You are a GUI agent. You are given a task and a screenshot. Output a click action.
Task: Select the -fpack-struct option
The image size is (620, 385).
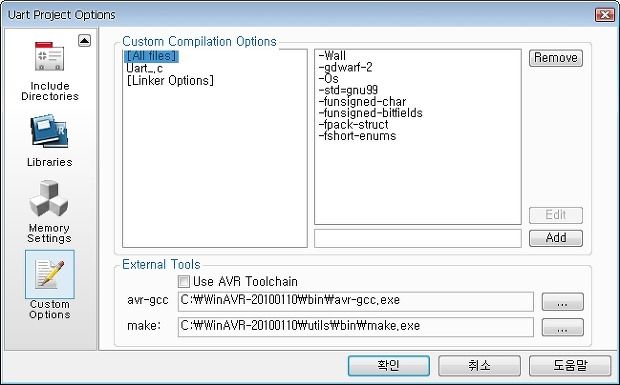(x=353, y=125)
